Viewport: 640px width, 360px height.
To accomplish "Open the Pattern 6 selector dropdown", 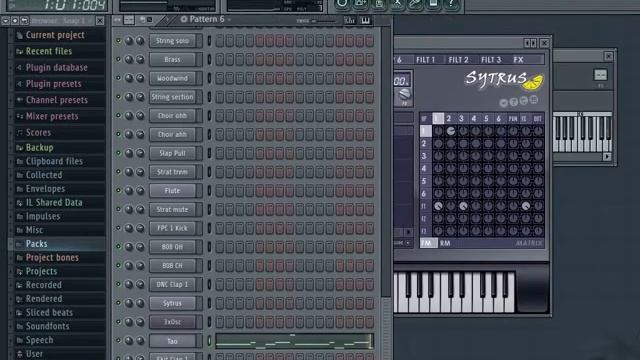I will click(207, 19).
